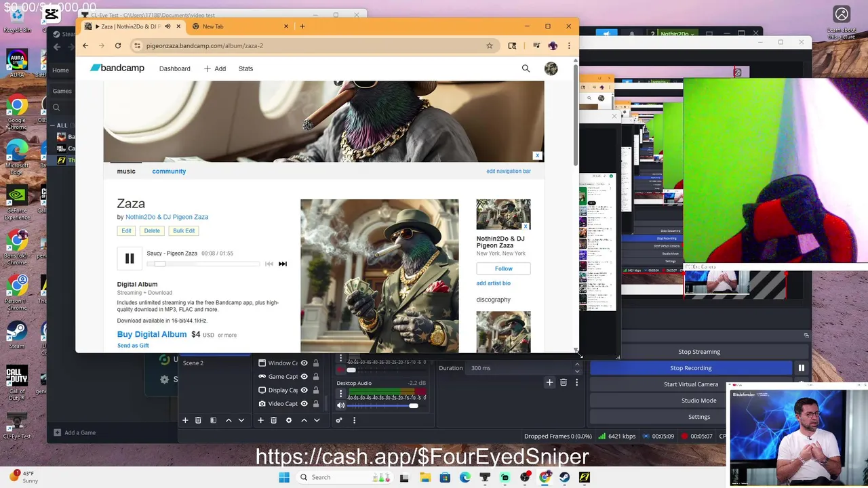This screenshot has height=488, width=868.
Task: Add a transition with plus icon
Action: tap(550, 382)
